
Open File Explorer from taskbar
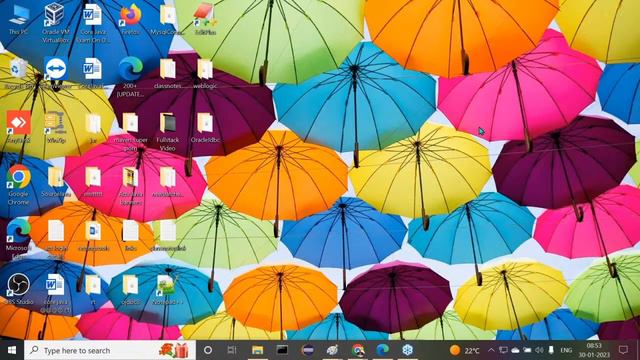(x=257, y=350)
